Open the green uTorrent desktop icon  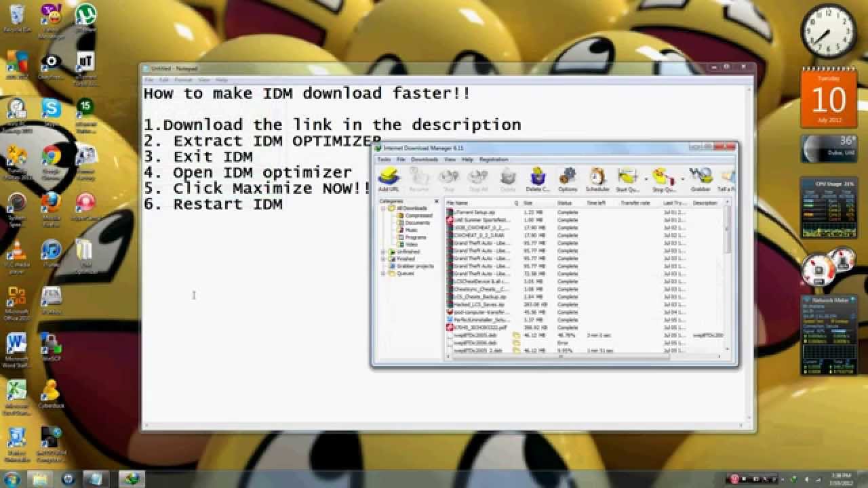coord(85,18)
